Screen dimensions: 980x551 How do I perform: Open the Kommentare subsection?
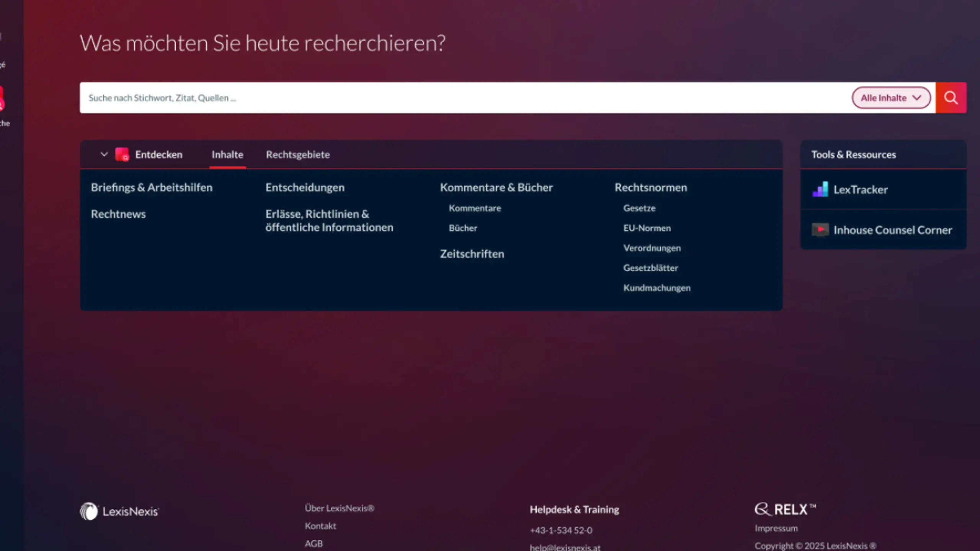click(475, 208)
